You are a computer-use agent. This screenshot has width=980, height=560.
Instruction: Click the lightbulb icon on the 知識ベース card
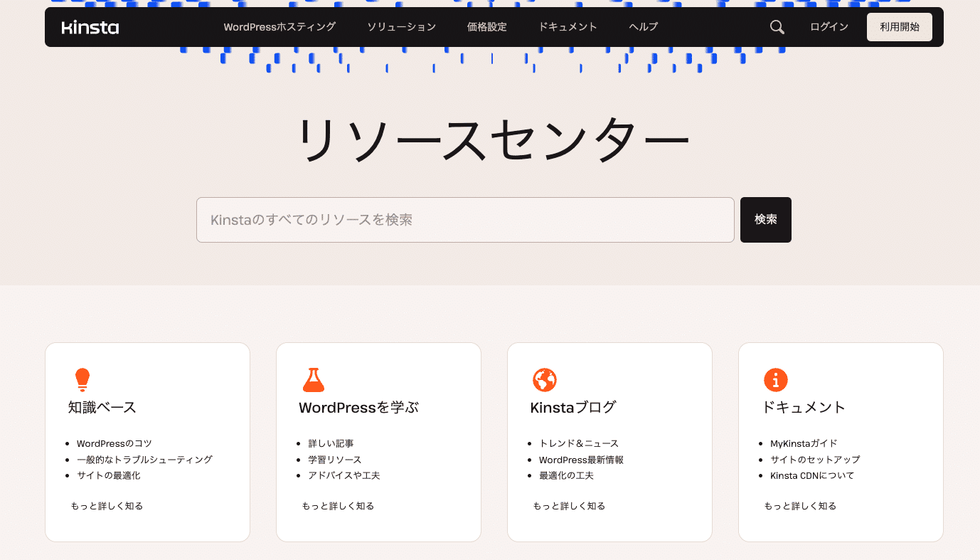point(82,379)
